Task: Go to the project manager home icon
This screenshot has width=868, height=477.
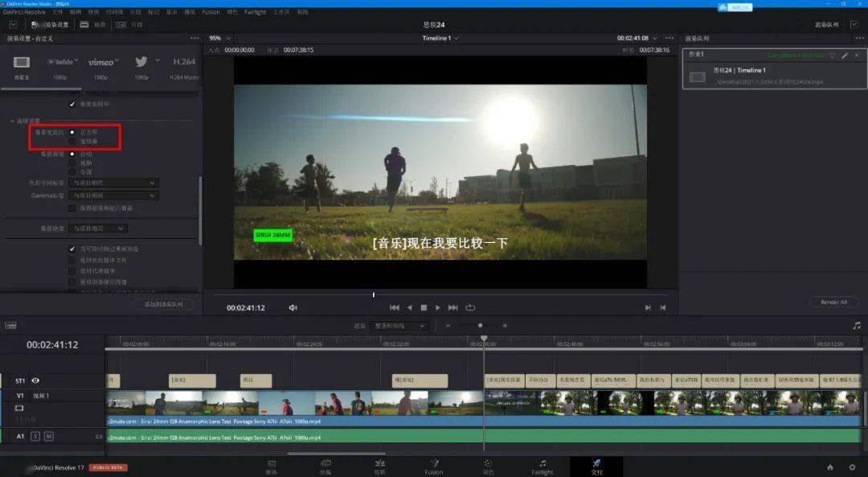Action: 830,467
